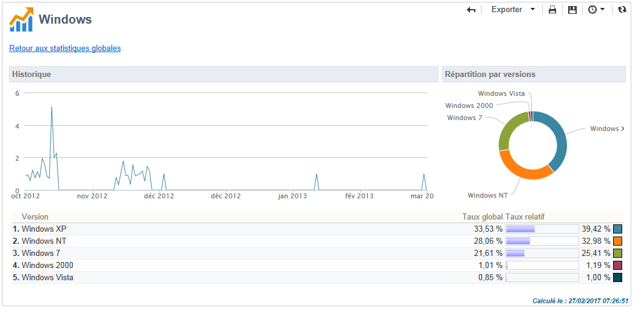Click the 39,42 % relative rate value

pyautogui.click(x=595, y=229)
